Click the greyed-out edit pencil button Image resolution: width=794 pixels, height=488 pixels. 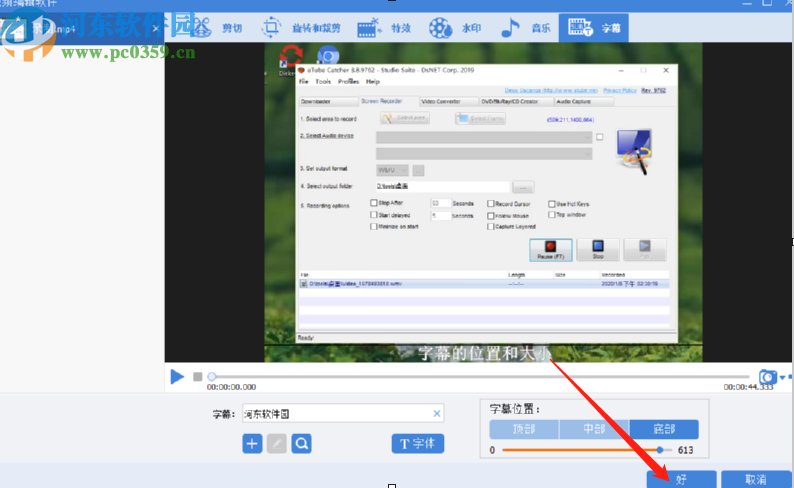(x=276, y=444)
